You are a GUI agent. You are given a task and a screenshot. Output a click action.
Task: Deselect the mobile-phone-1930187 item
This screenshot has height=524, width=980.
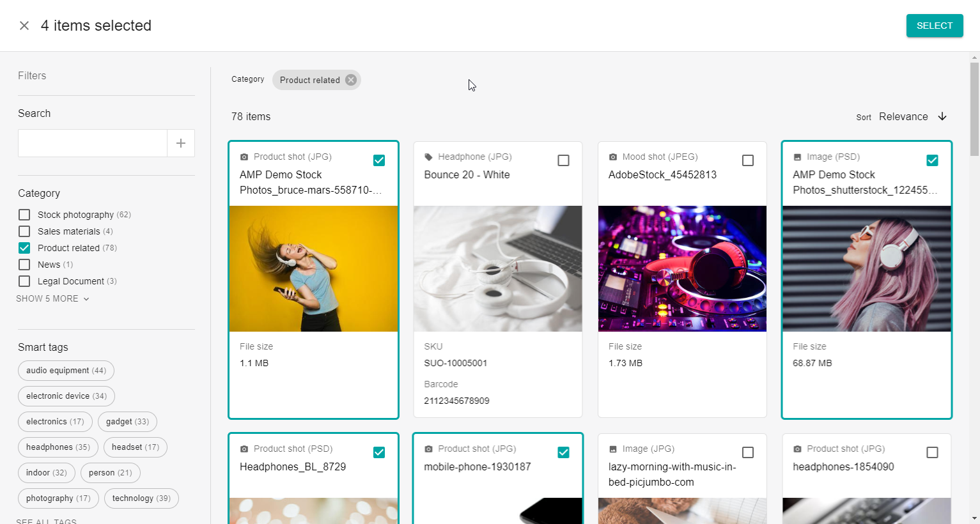pos(563,452)
